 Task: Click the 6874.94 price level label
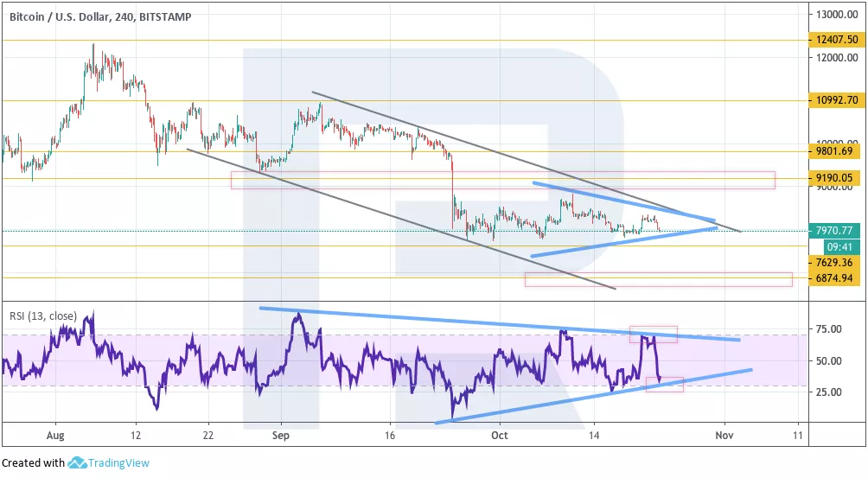[835, 277]
